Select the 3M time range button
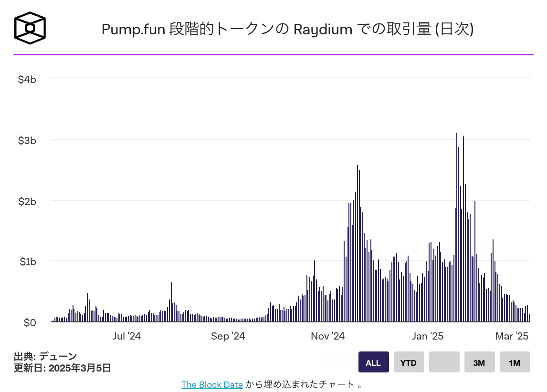547x392 pixels. click(x=479, y=362)
